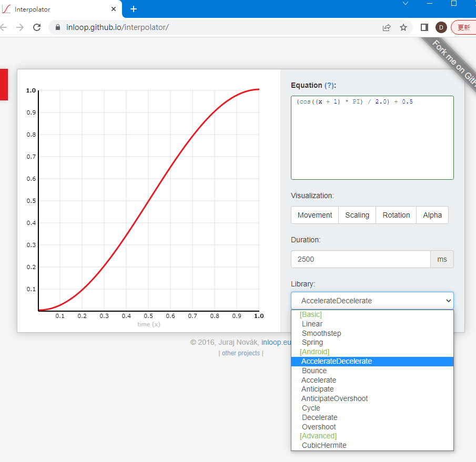Focus the equation text editor
This screenshot has width=476, height=462.
(x=372, y=138)
